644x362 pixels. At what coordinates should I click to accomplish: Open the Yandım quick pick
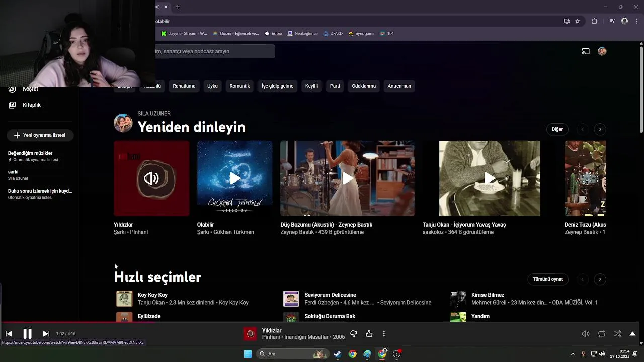(480, 316)
